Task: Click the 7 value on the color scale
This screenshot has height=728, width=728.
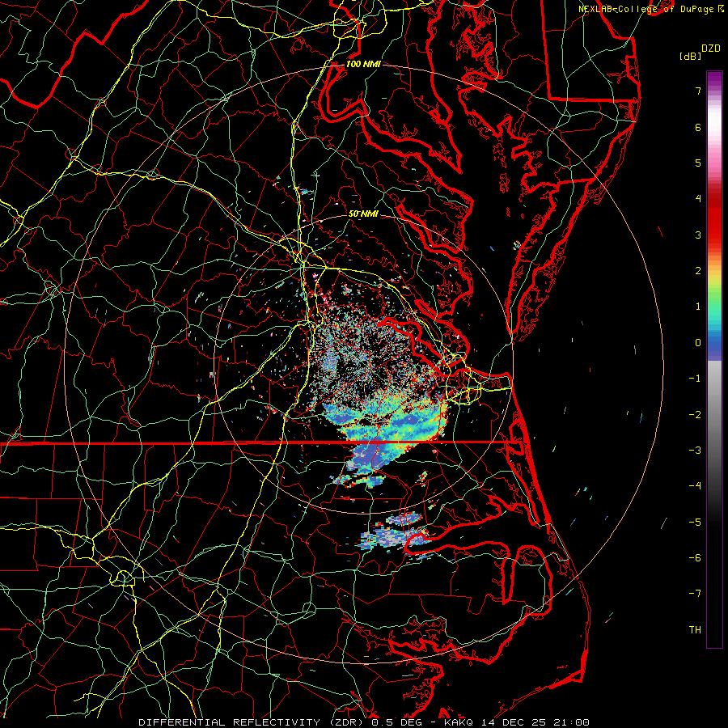Action: (x=698, y=91)
